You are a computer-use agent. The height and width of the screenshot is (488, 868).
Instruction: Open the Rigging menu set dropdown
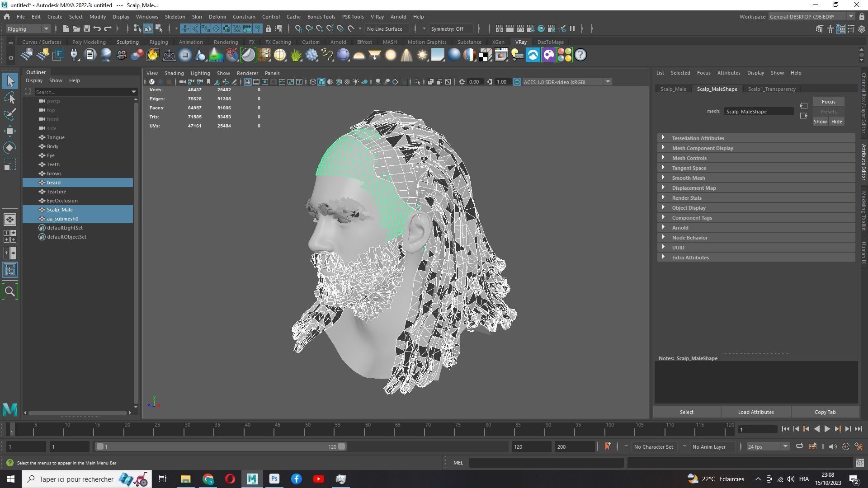pos(28,29)
